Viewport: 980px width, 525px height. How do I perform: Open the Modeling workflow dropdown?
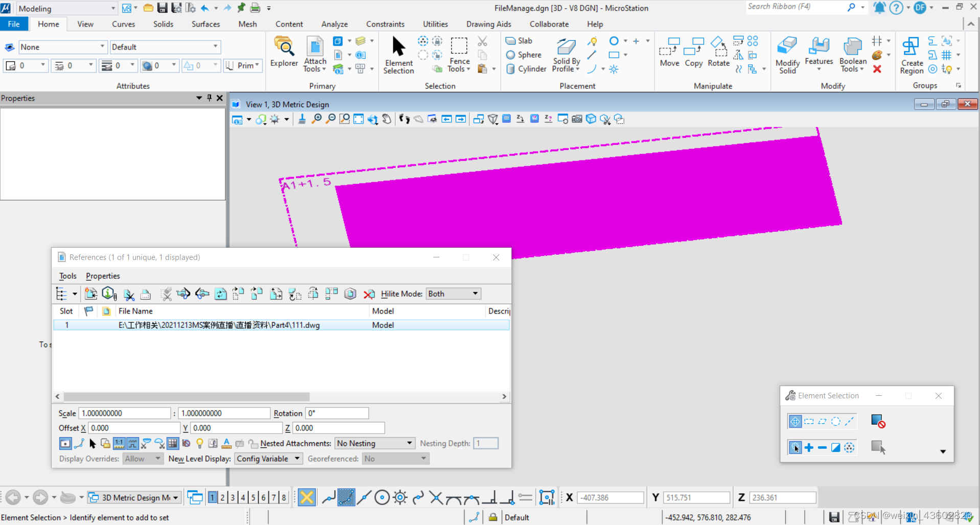pos(67,8)
